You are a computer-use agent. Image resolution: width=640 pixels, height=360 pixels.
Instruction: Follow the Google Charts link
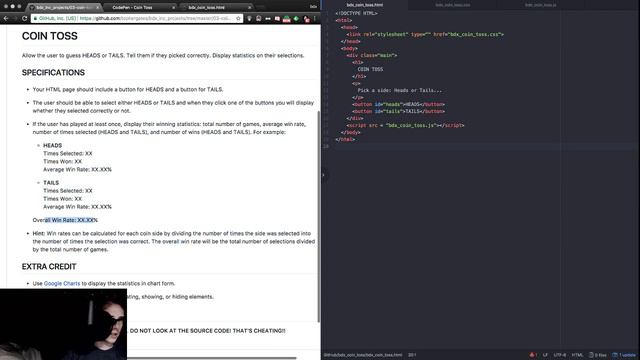point(62,283)
